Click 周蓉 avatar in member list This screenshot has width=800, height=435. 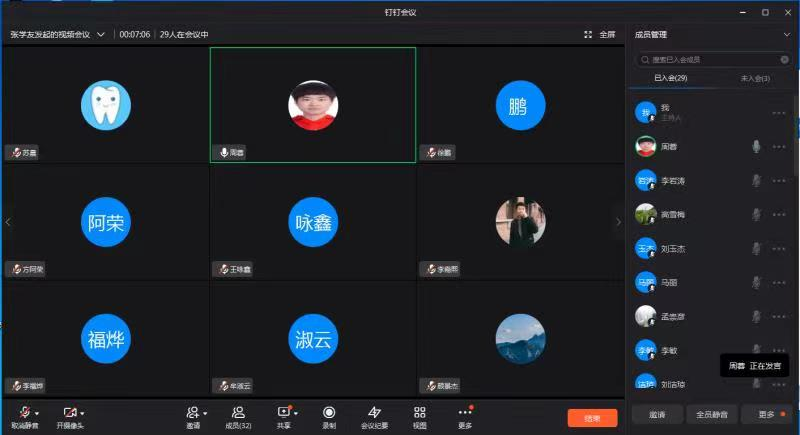(645, 146)
